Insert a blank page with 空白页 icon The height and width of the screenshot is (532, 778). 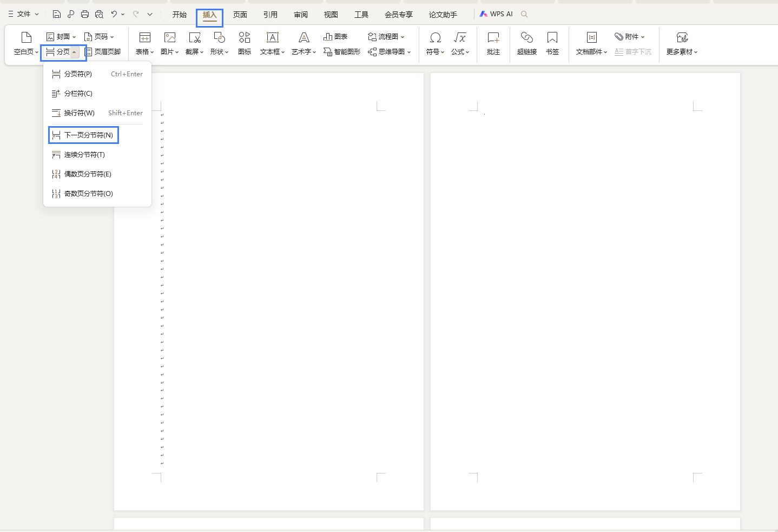26,43
